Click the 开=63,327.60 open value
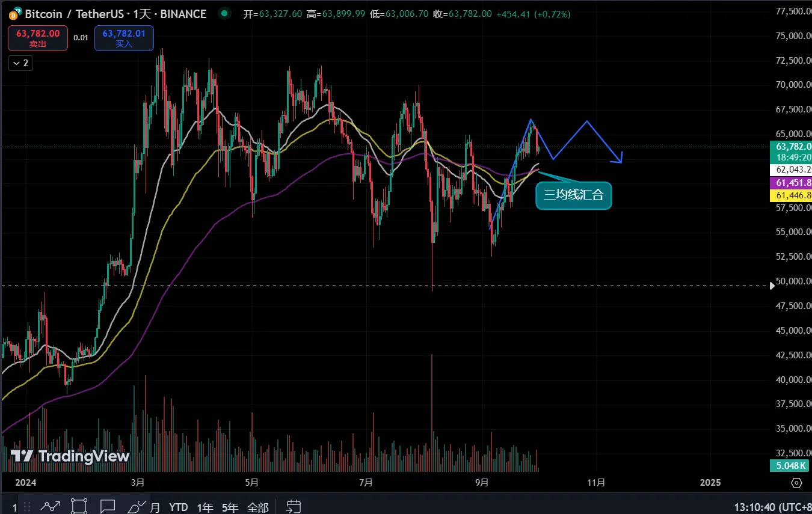This screenshot has height=514, width=812. click(272, 14)
